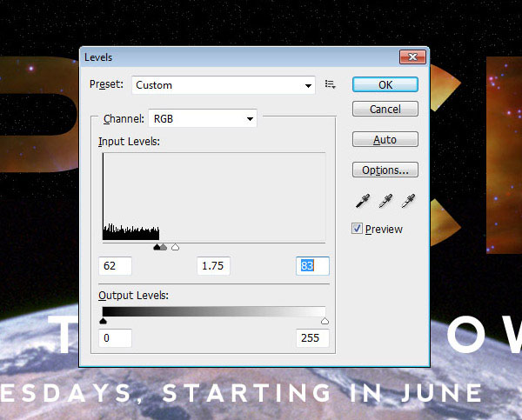Click the output shadow field showing 0
The width and height of the screenshot is (522, 420).
point(115,338)
